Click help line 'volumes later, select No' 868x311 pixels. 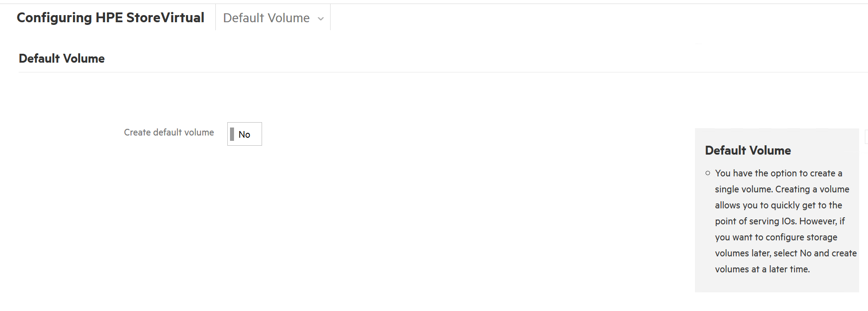[x=786, y=253]
